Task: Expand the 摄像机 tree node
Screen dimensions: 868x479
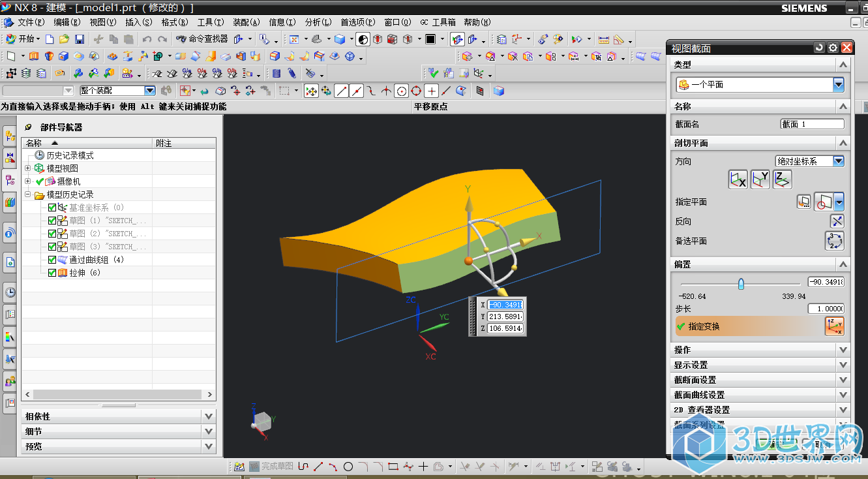Action: coord(28,181)
